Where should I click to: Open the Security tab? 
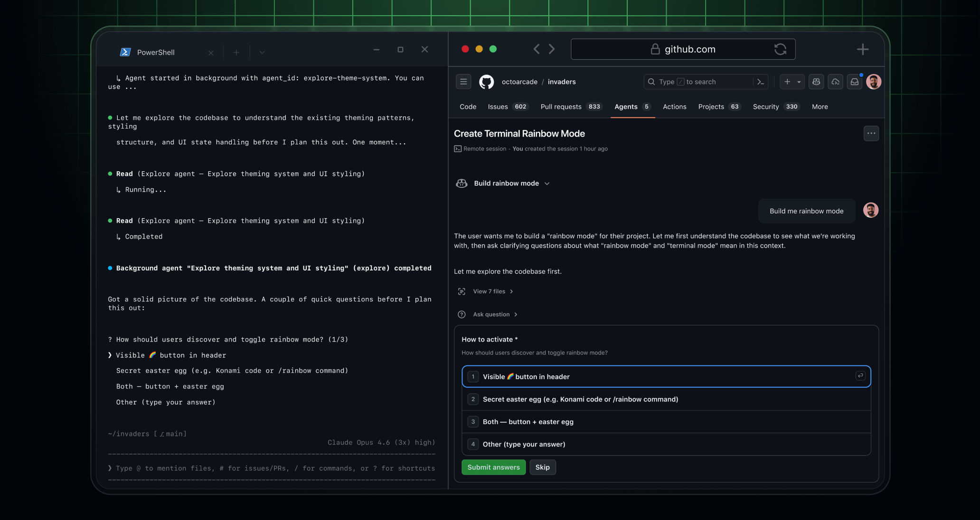pyautogui.click(x=765, y=107)
